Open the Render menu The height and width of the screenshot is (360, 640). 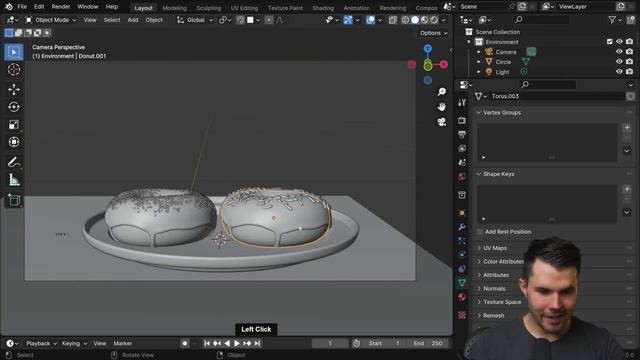61,7
